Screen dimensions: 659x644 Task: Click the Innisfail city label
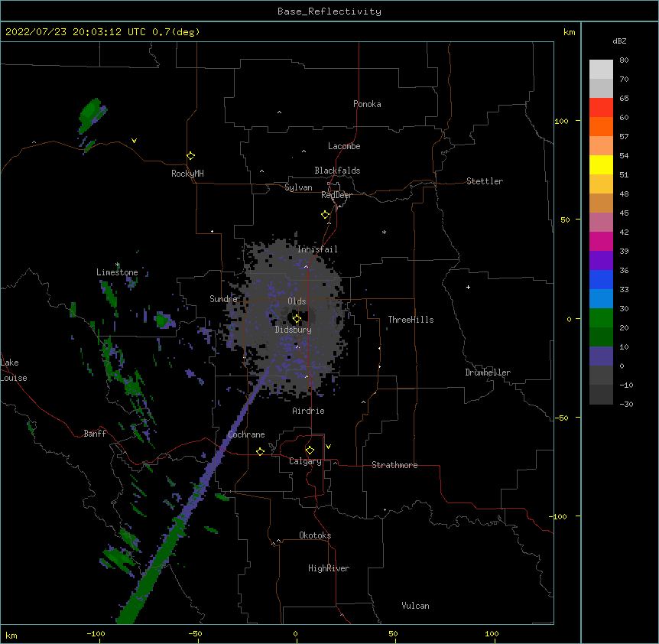click(x=317, y=249)
